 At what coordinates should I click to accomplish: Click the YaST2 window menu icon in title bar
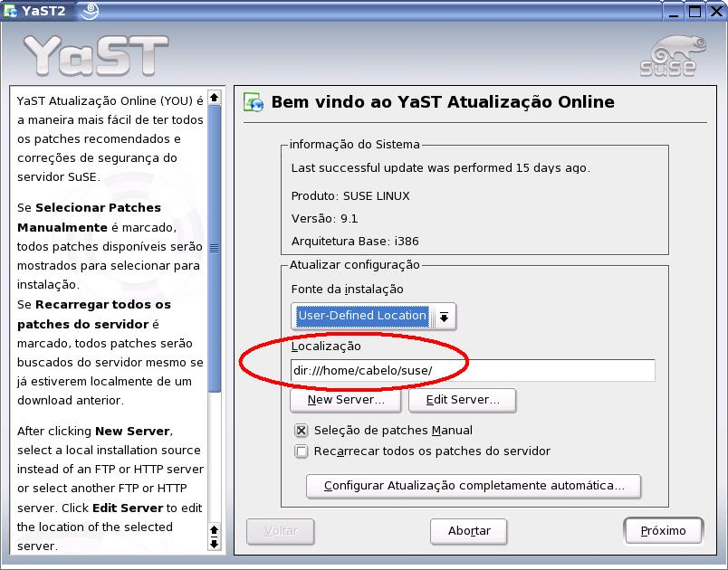pos(10,10)
